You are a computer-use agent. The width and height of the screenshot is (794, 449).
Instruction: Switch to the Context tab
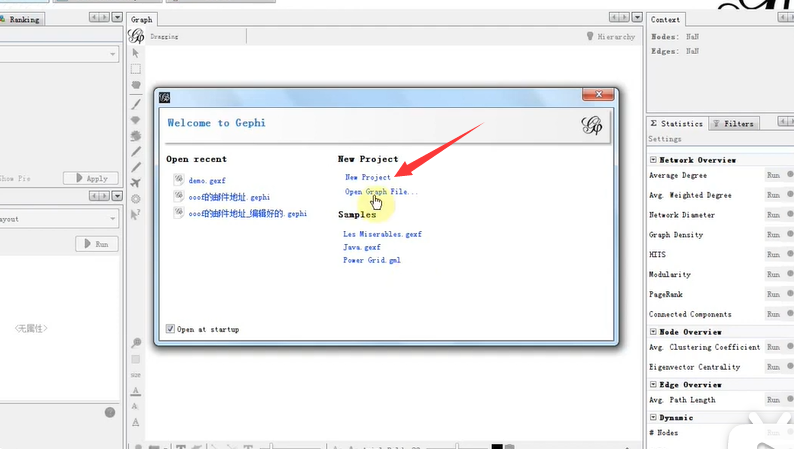point(665,19)
